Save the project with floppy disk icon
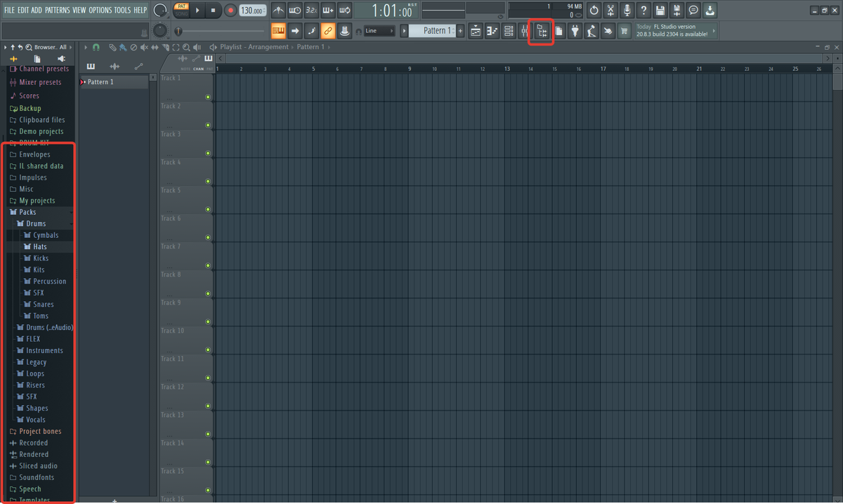The image size is (843, 504). click(660, 11)
